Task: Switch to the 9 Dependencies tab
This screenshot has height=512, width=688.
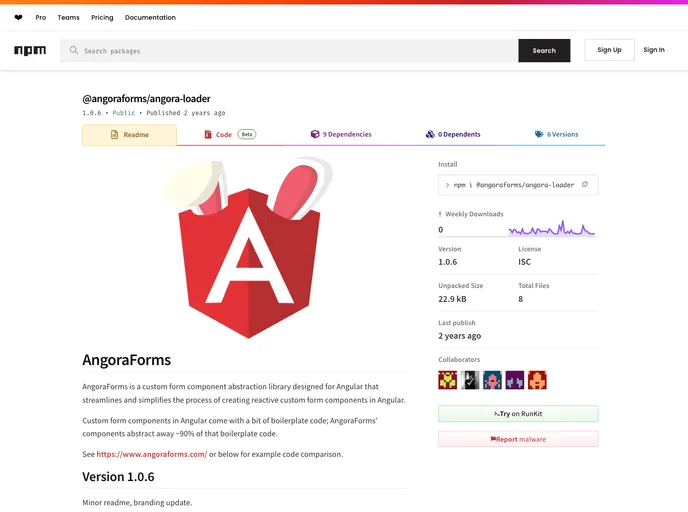Action: pos(341,135)
